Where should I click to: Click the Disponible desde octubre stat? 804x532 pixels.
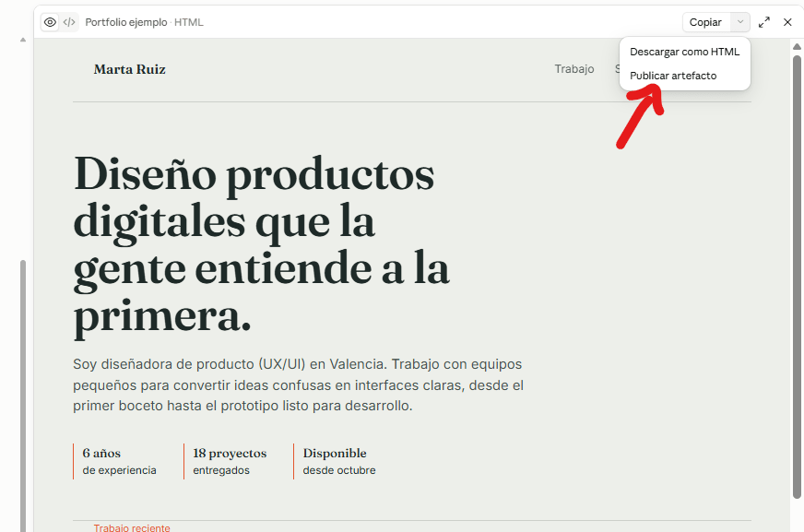pyautogui.click(x=339, y=461)
